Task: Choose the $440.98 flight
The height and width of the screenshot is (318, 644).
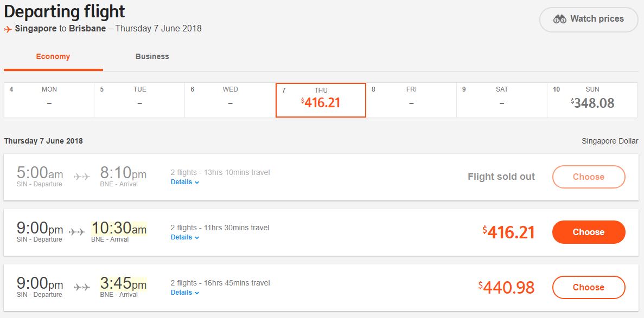Action: coord(588,287)
